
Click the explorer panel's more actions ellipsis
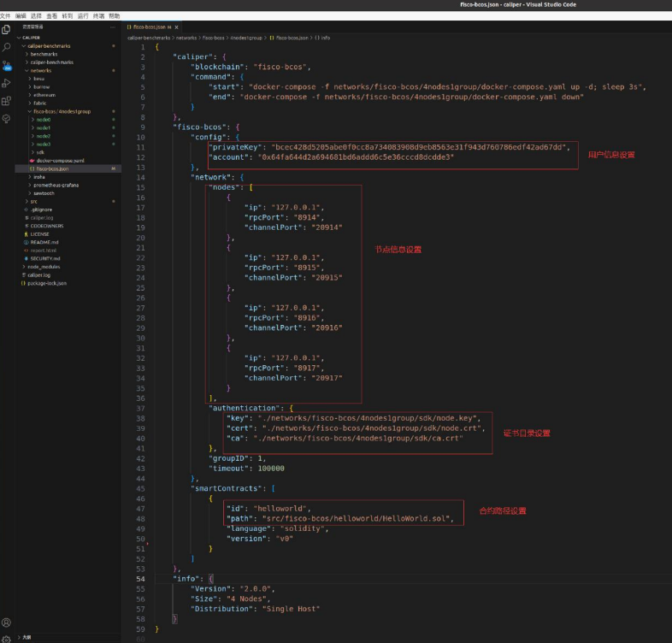(113, 27)
